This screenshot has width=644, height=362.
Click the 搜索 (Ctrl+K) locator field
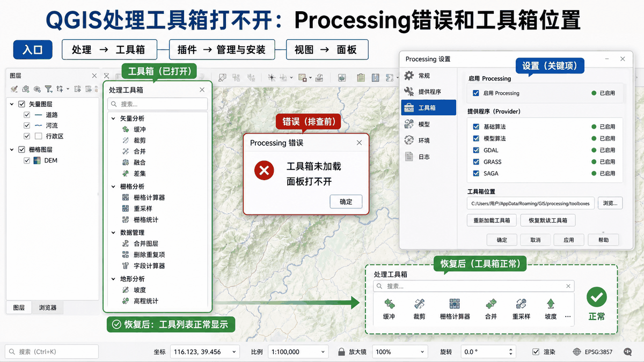click(x=52, y=352)
